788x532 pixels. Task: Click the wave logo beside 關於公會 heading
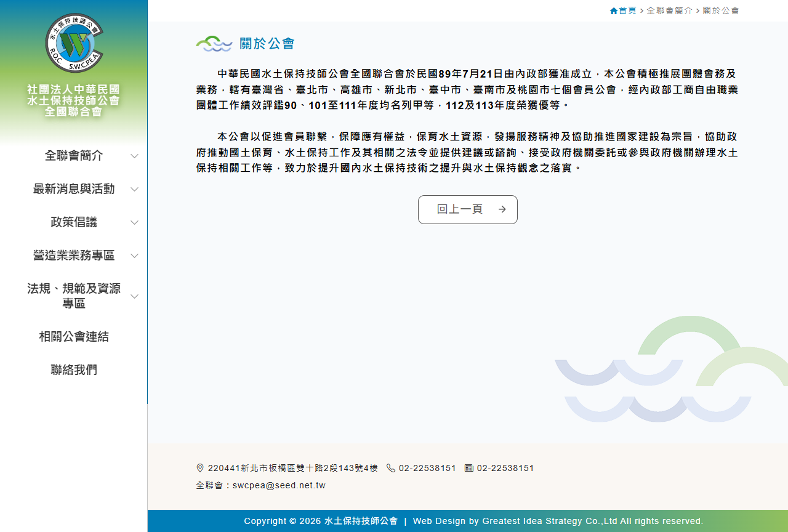coord(214,43)
